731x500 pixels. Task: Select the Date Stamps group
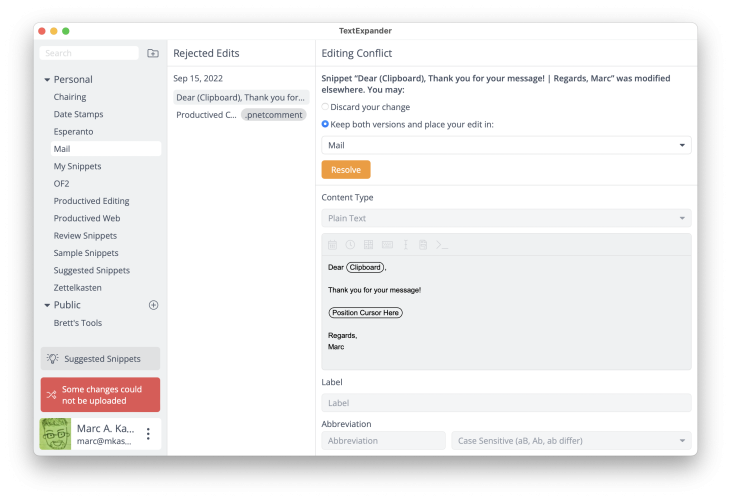click(78, 114)
